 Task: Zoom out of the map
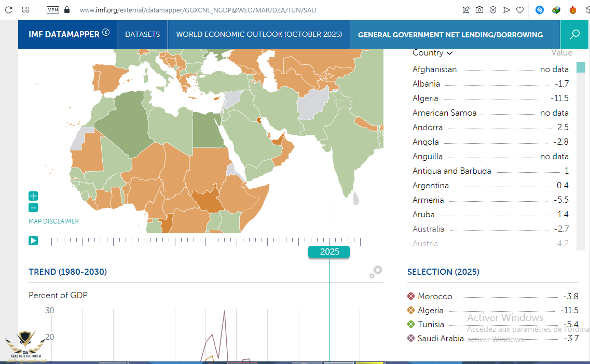coord(33,208)
